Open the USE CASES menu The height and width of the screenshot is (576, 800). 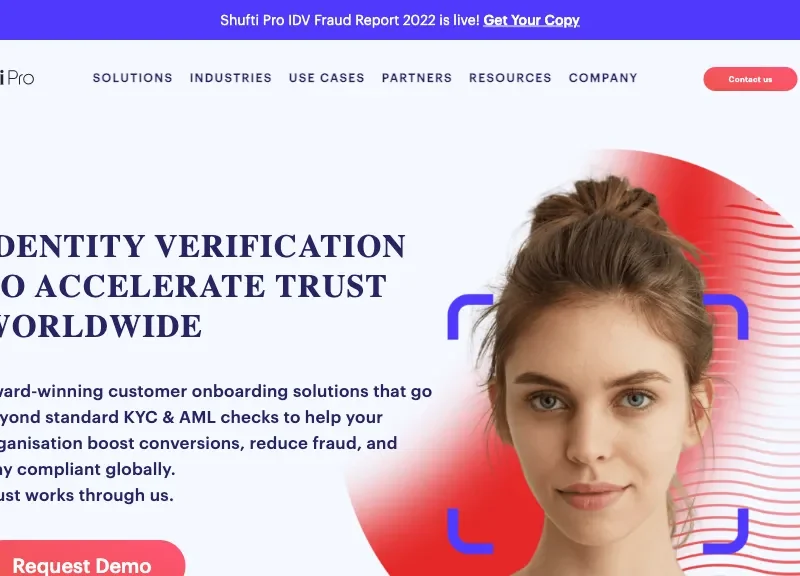(x=327, y=78)
